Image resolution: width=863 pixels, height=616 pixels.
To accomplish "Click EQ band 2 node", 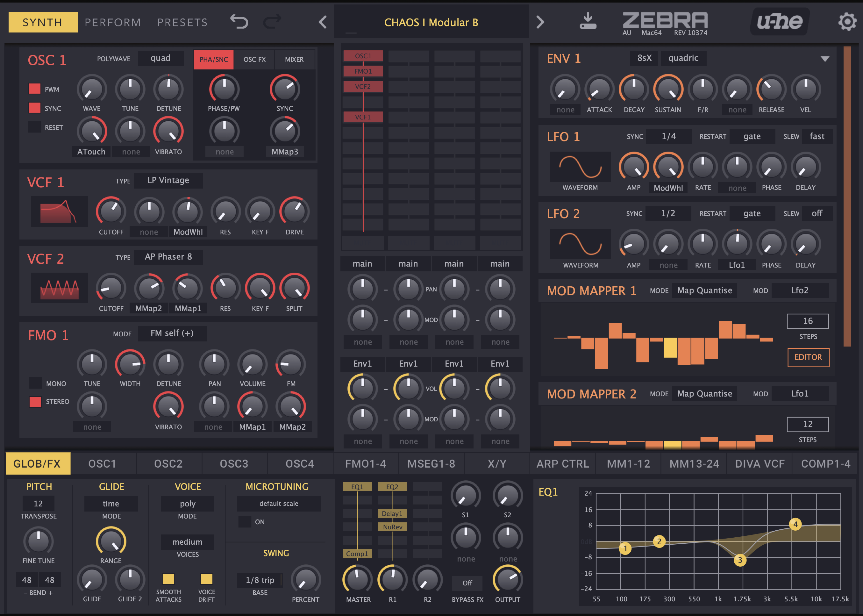I will 659,541.
